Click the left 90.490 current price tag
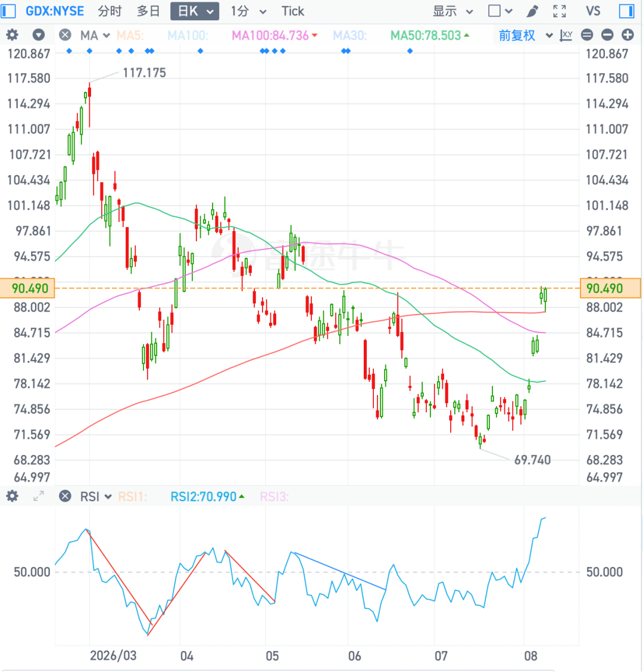 point(27,288)
